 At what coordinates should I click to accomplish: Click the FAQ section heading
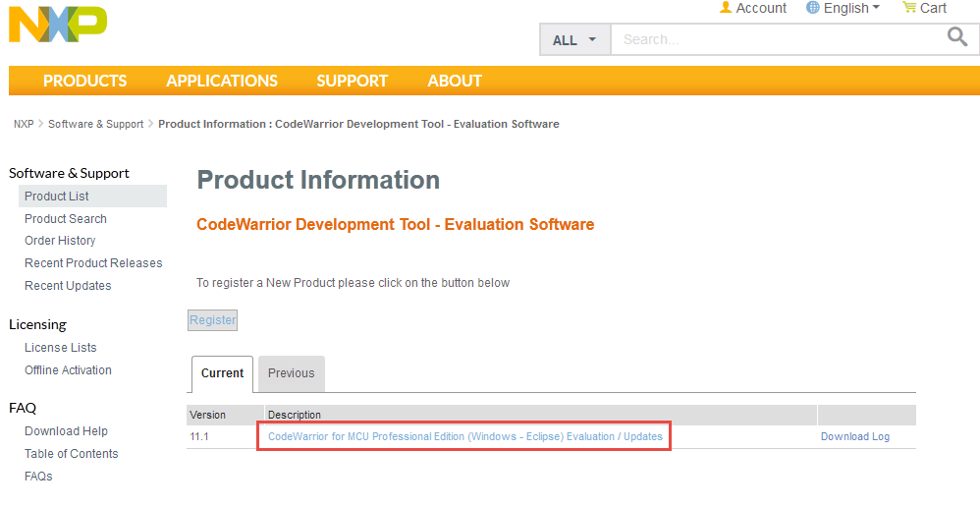click(23, 408)
